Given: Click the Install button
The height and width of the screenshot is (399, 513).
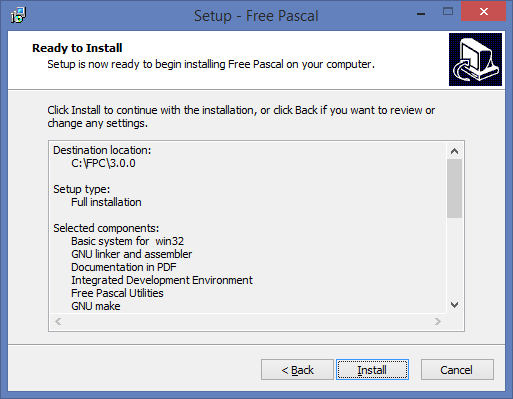Looking at the screenshot, I should (372, 369).
